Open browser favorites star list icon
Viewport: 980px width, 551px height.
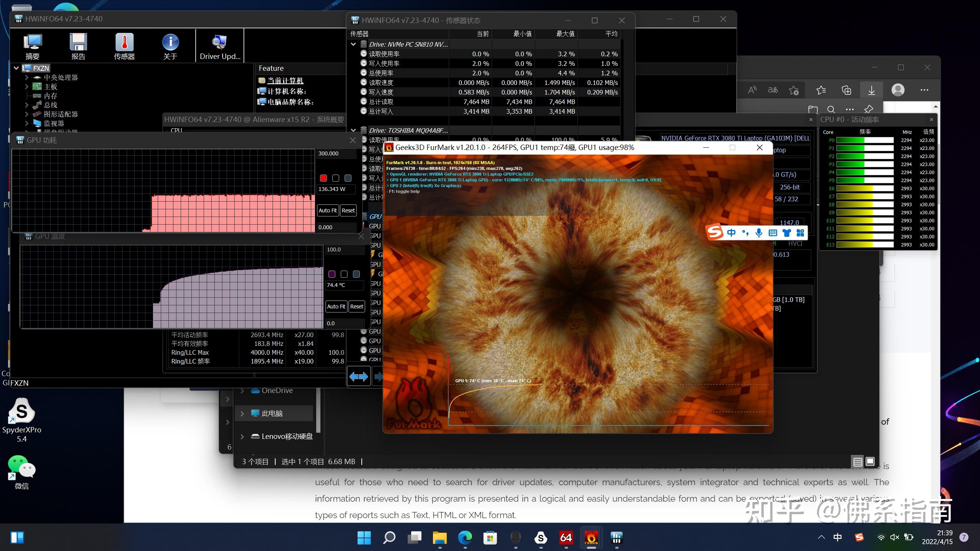(821, 90)
